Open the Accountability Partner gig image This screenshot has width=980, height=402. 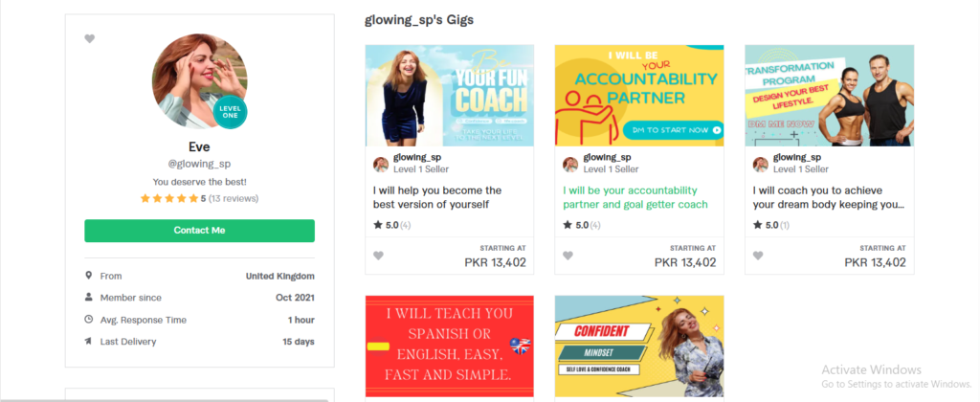pos(639,96)
